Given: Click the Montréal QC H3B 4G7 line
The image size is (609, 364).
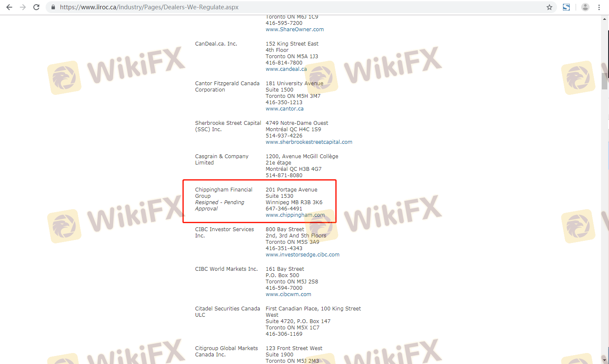Looking at the screenshot, I should [x=294, y=169].
